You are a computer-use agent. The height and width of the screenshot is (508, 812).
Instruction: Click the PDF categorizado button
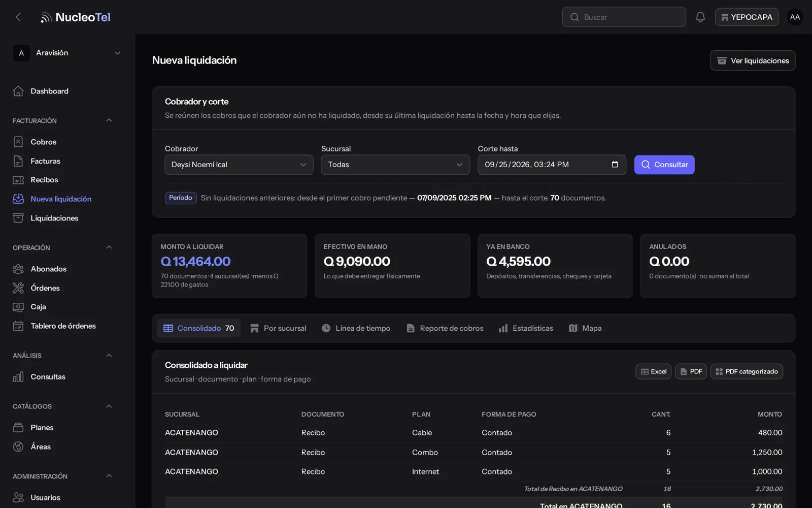pyautogui.click(x=747, y=371)
